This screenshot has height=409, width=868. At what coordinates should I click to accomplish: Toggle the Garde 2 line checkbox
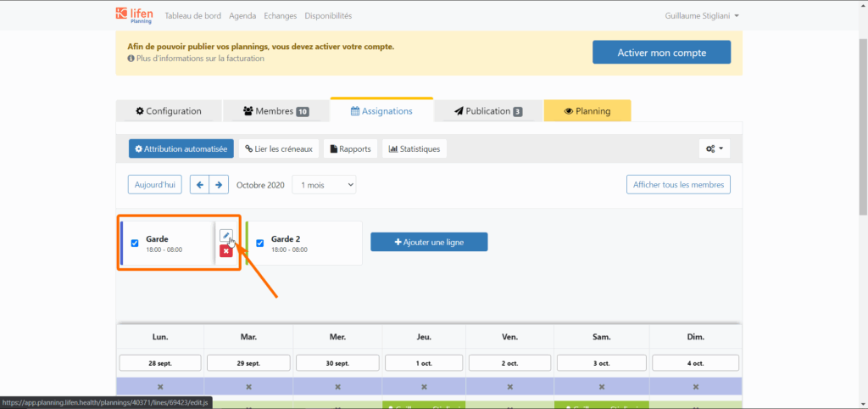259,244
